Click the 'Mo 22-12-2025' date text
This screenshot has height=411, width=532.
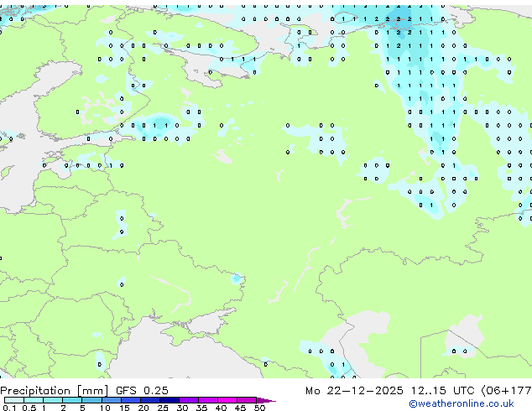(x=354, y=390)
